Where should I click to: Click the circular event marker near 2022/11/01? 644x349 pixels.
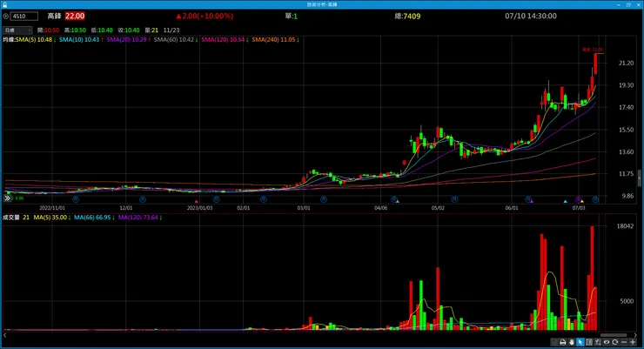76,199
